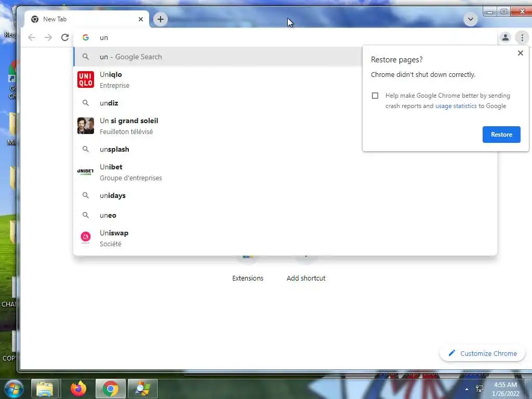Choose the uneo suggestion
The image size is (532, 399).
pyautogui.click(x=285, y=215)
